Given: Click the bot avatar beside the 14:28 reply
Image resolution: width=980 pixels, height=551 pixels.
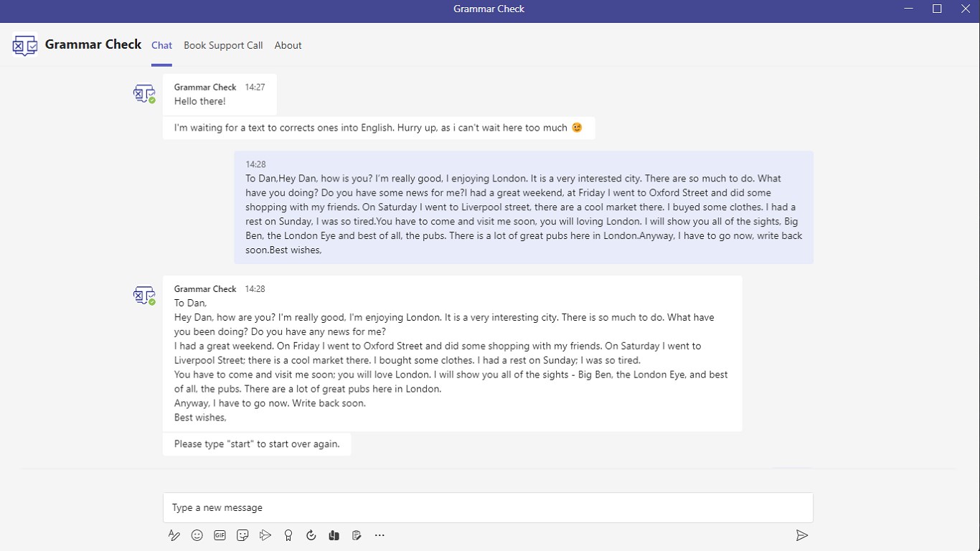Looking at the screenshot, I should 144,296.
